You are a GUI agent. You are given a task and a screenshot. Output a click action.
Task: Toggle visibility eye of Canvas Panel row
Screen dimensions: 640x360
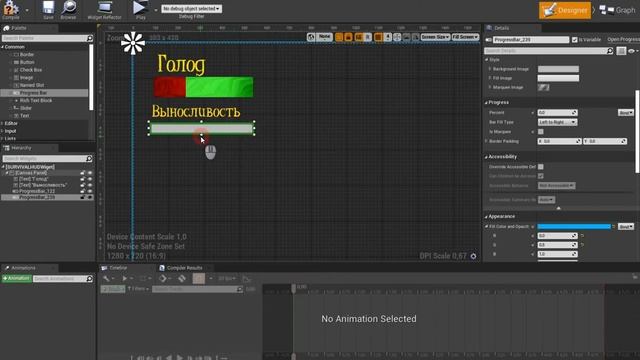[x=90, y=173]
